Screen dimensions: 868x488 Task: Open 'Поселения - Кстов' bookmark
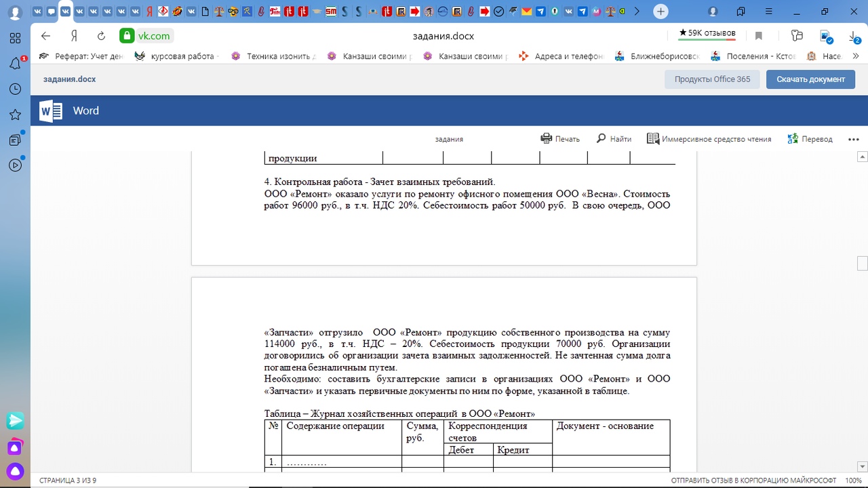(753, 56)
